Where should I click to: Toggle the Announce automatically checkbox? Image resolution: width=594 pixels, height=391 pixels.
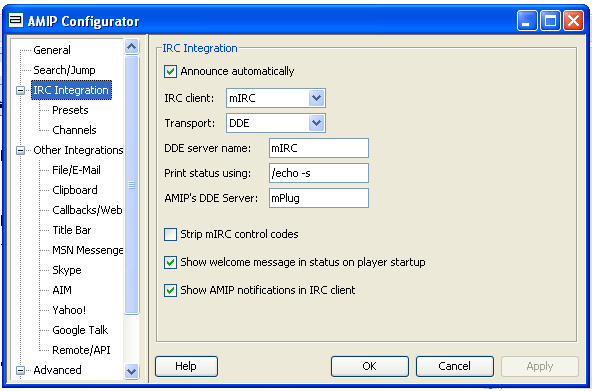pyautogui.click(x=170, y=71)
